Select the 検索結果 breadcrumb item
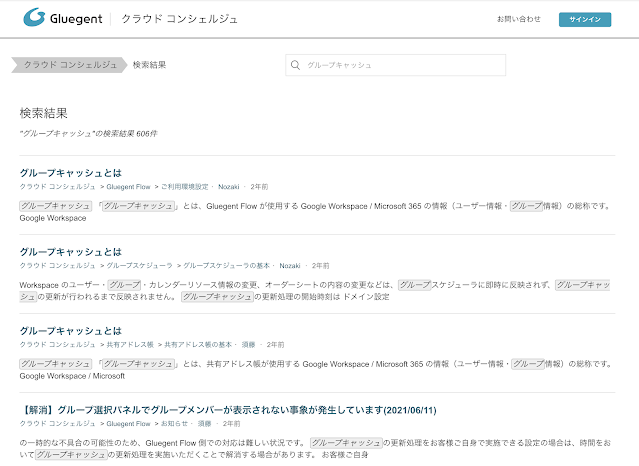This screenshot has height=466, width=639. (x=149, y=65)
